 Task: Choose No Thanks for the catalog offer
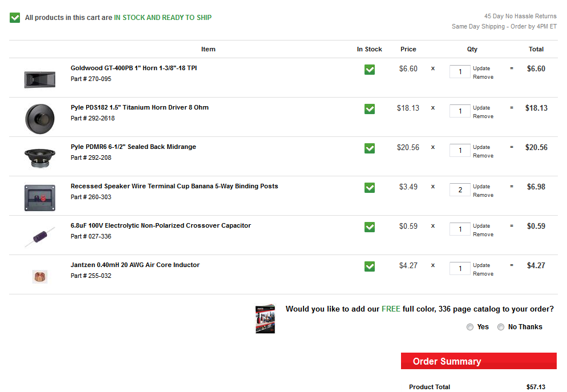(x=501, y=327)
